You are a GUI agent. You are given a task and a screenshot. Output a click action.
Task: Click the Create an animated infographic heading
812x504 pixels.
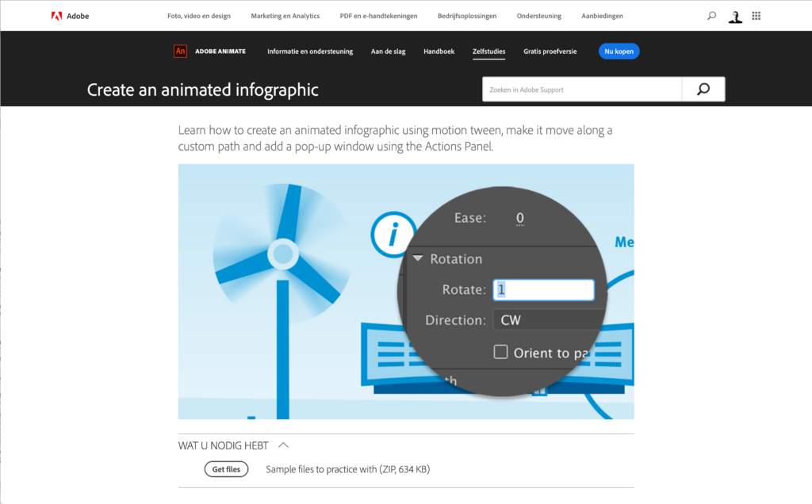click(202, 90)
